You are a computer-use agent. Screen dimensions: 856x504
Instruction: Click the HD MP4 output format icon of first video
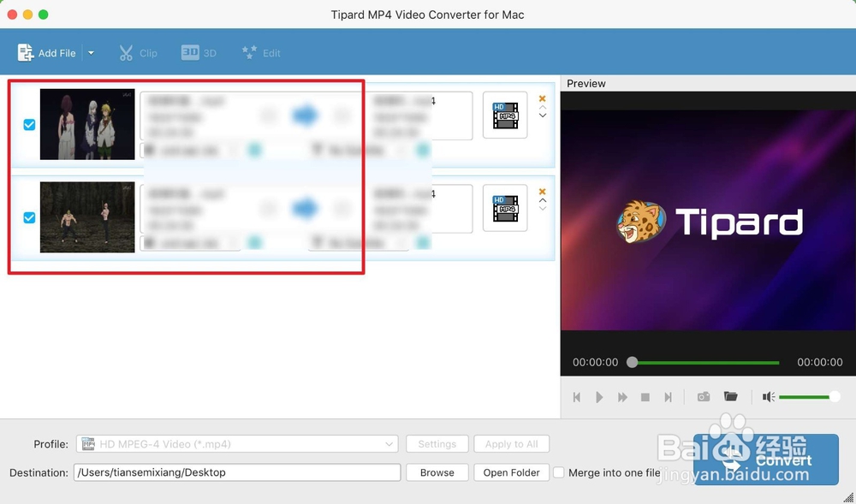(x=505, y=116)
